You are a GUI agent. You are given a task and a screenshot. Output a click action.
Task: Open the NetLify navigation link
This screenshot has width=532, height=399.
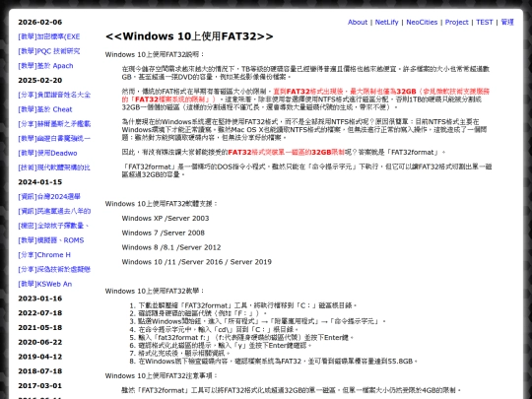coord(386,22)
